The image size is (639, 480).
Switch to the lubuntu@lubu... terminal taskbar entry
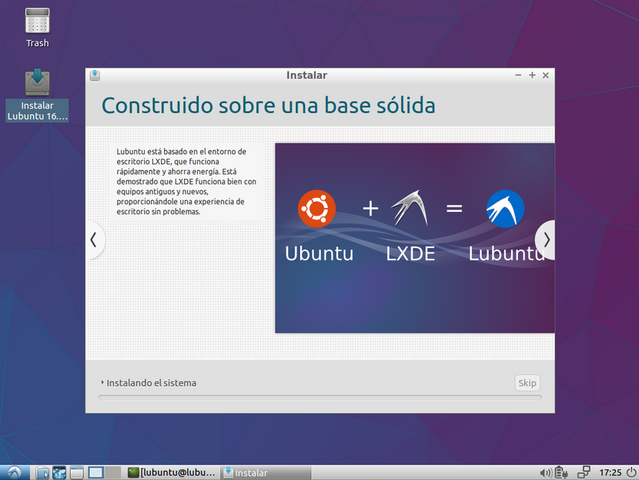point(172,473)
